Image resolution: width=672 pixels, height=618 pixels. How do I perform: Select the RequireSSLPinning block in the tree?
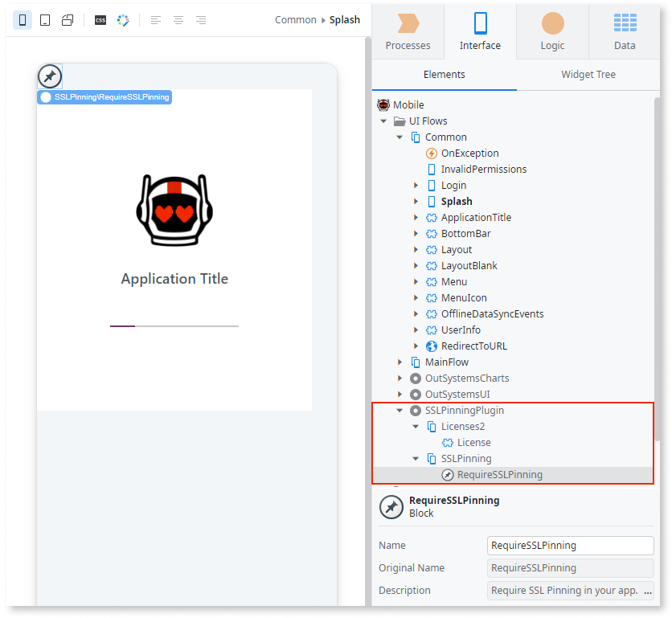point(498,474)
